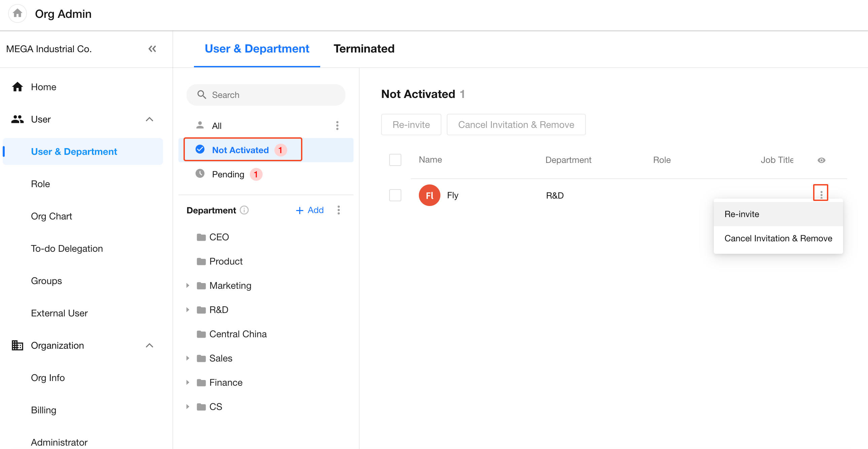Open Department section three-dot menu
The image size is (868, 449).
(339, 210)
